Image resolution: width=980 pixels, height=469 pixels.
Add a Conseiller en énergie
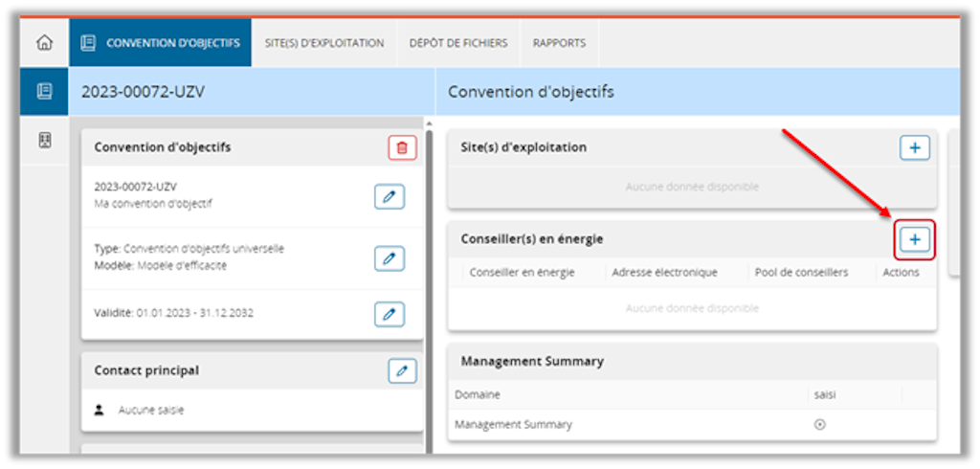[914, 239]
